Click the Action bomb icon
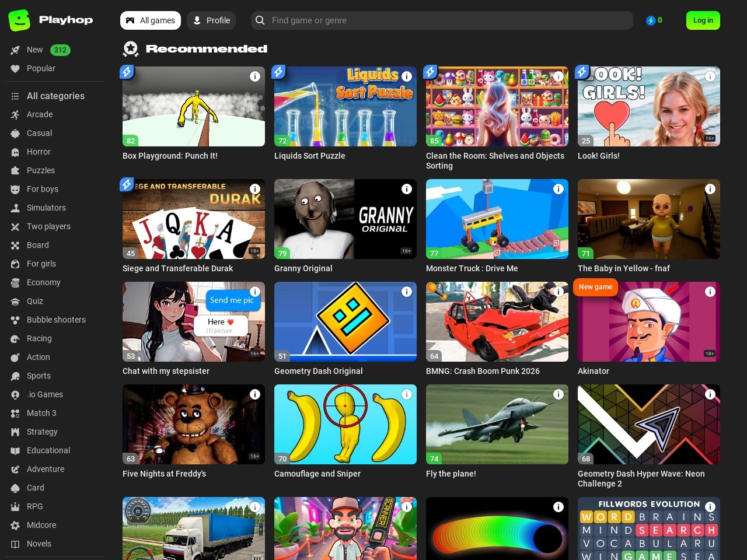The height and width of the screenshot is (560, 747). (15, 358)
